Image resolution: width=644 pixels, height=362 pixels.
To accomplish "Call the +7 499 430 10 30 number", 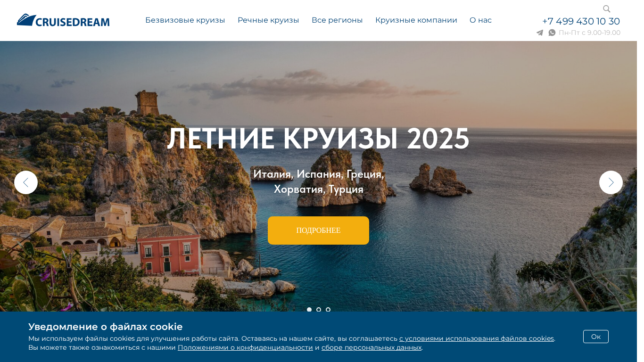I will coord(581,21).
